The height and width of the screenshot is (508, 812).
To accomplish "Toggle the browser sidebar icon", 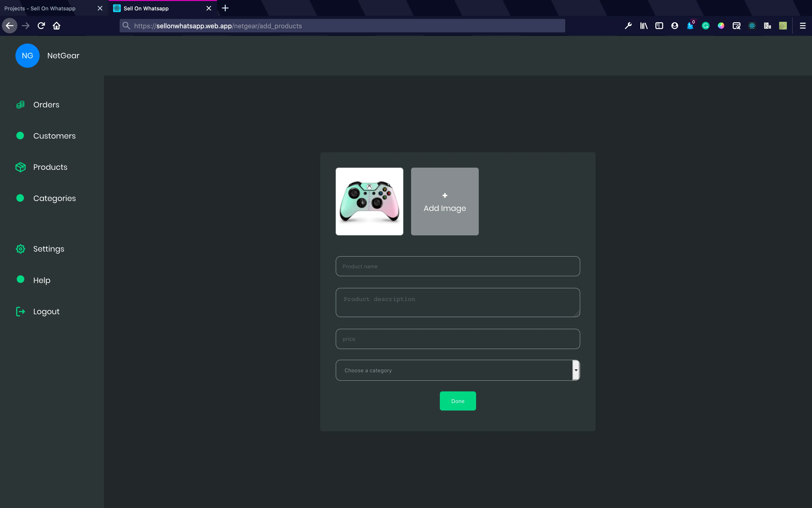I will click(659, 26).
